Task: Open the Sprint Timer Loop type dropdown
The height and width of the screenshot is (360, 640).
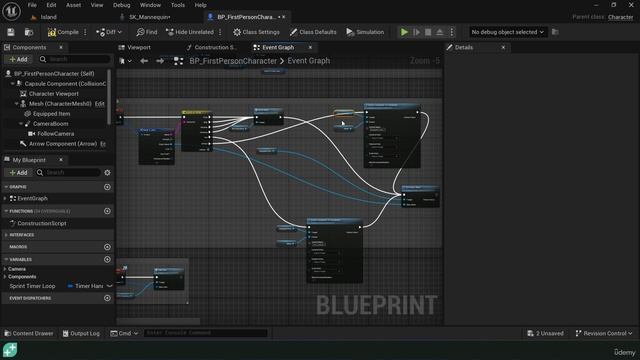Action: click(90, 286)
